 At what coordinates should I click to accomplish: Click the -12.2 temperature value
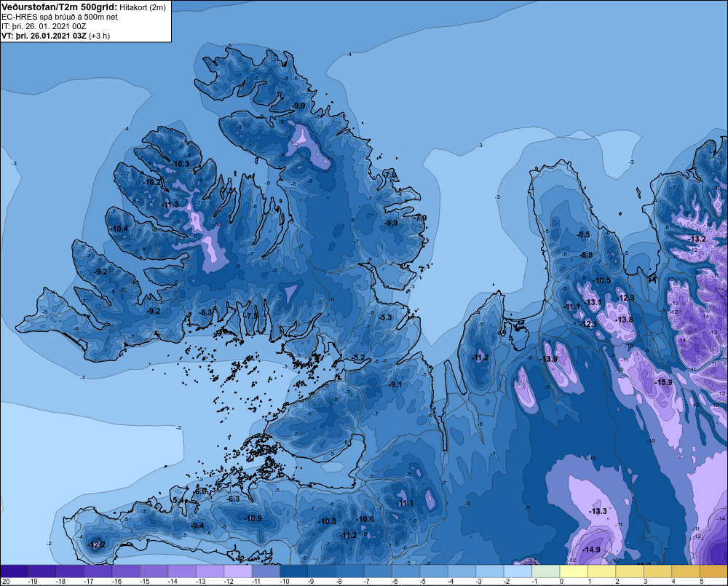[x=96, y=545]
